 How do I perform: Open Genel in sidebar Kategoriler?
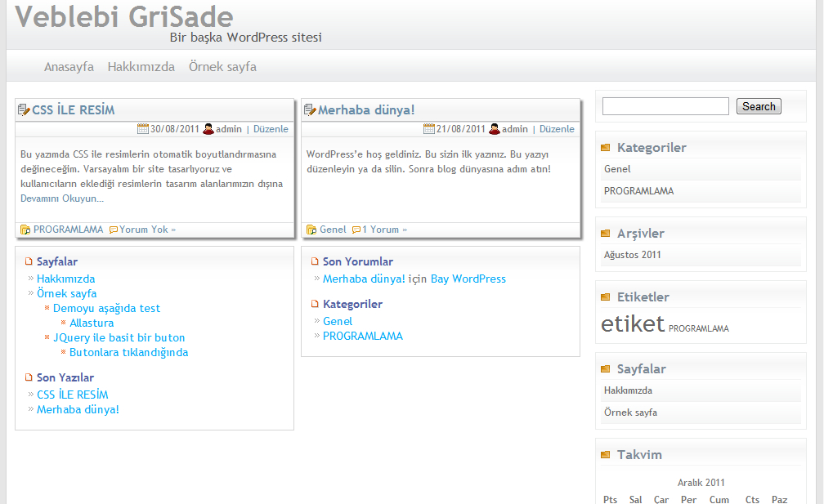[617, 169]
